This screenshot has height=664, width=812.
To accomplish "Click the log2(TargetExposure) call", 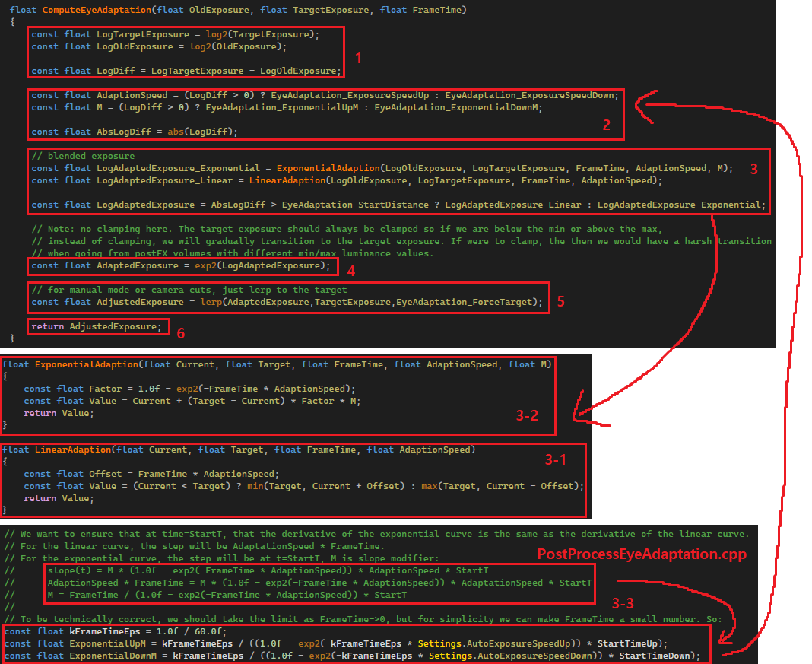I will pyautogui.click(x=260, y=34).
